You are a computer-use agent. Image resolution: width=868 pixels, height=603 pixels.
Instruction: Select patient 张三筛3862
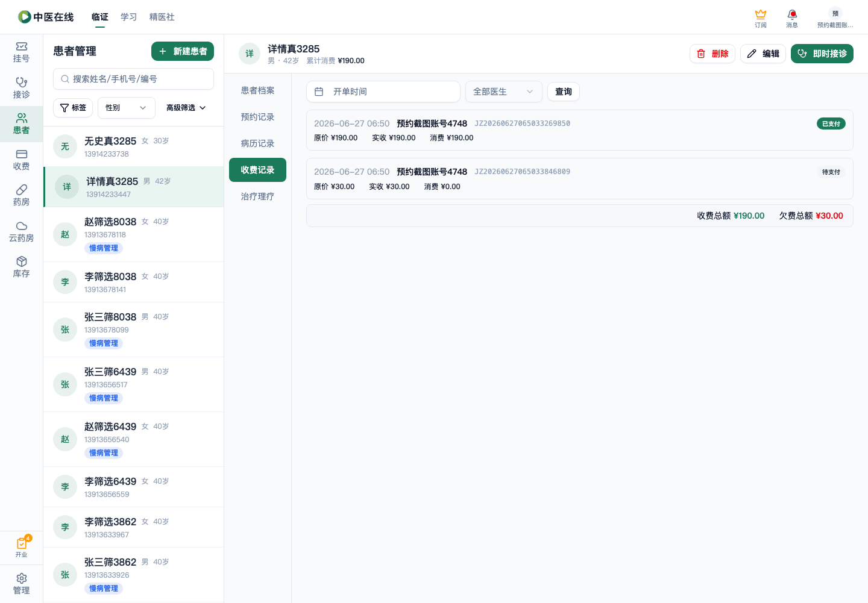coord(134,575)
